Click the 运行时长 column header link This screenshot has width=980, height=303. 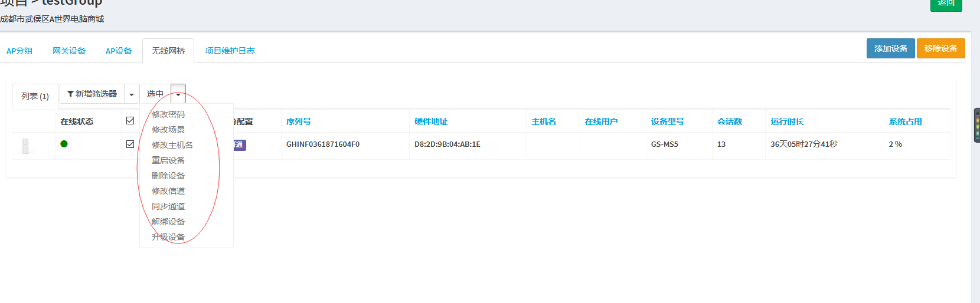787,121
